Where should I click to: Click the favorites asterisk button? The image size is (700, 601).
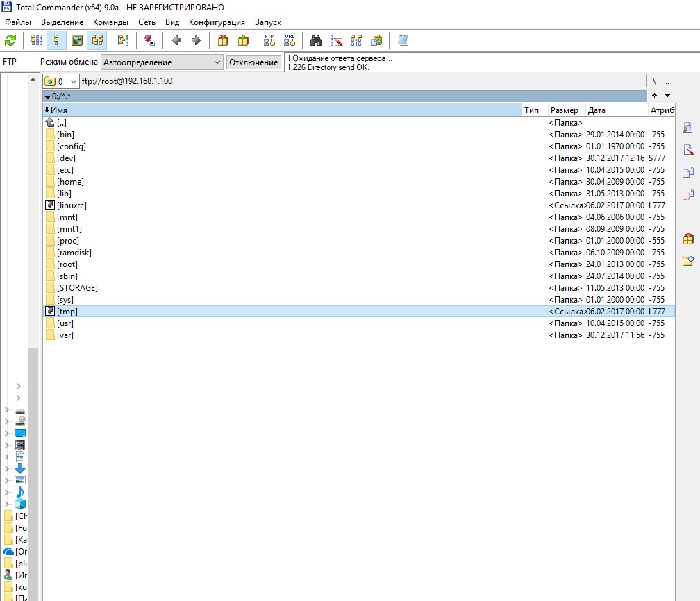tap(654, 95)
